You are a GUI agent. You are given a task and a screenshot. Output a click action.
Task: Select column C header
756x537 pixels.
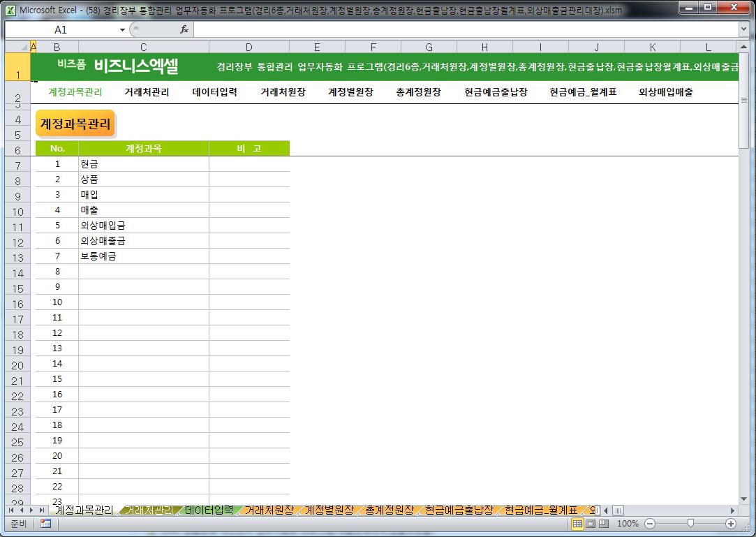[x=143, y=47]
